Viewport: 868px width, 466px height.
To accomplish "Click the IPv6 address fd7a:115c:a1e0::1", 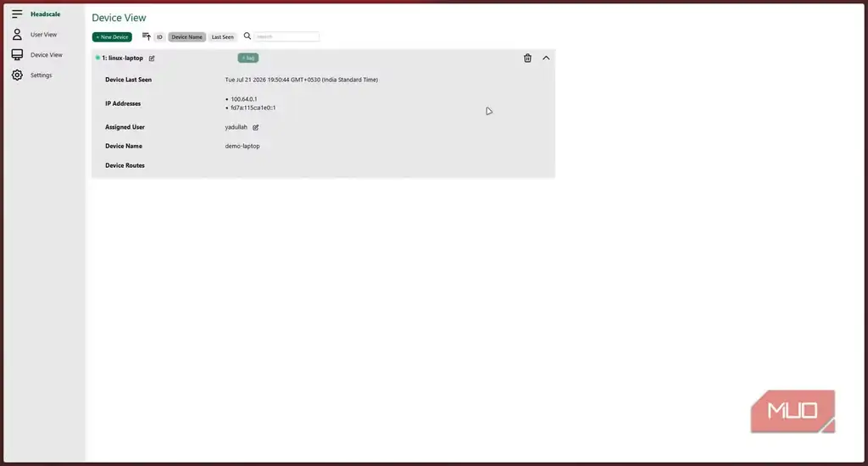I will click(x=253, y=108).
